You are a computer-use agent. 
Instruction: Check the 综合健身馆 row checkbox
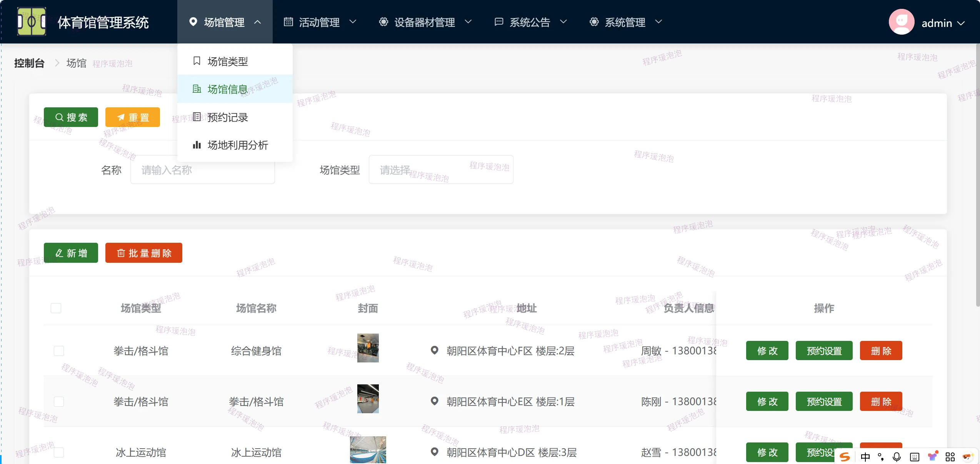tap(59, 351)
